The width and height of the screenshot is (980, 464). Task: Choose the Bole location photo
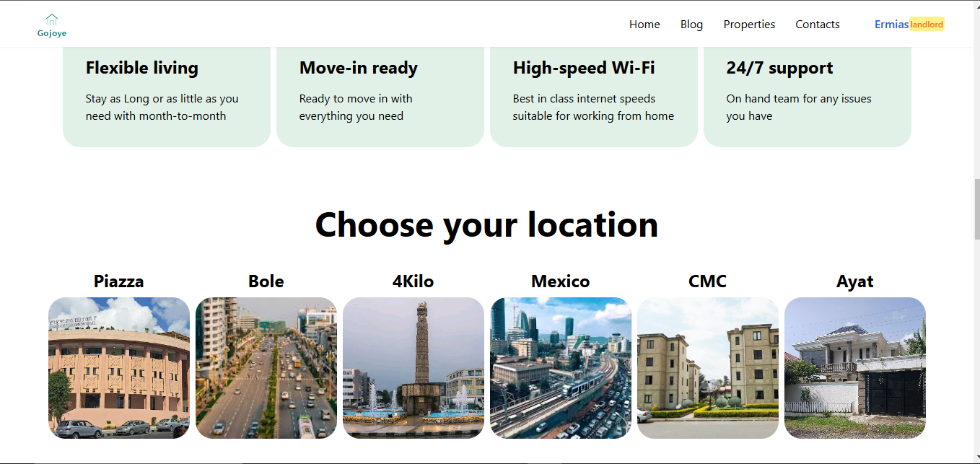point(266,368)
